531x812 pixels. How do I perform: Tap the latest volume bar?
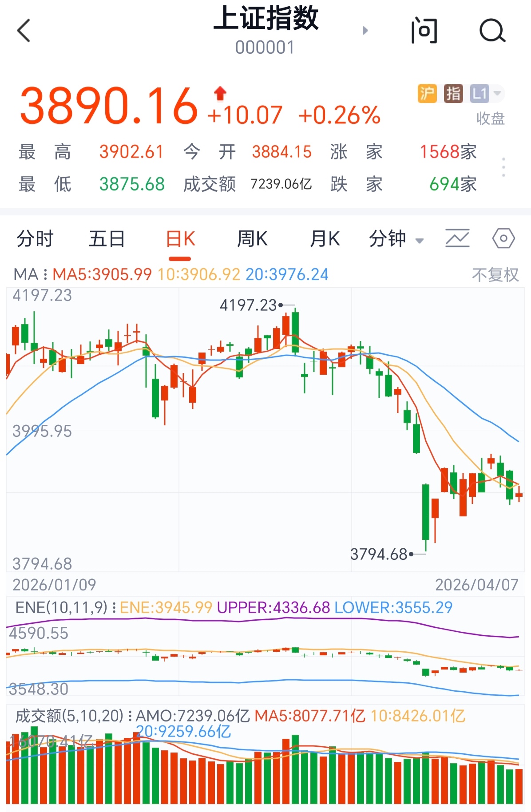(x=519, y=786)
